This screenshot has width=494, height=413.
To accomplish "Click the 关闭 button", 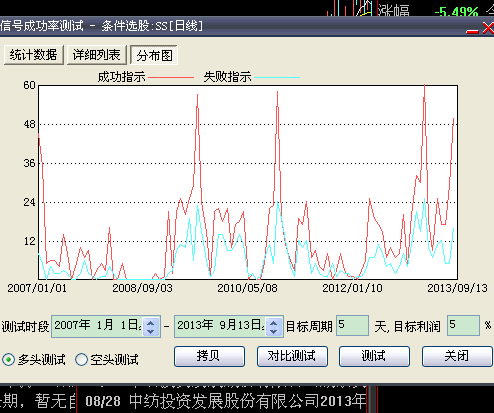I will (457, 356).
